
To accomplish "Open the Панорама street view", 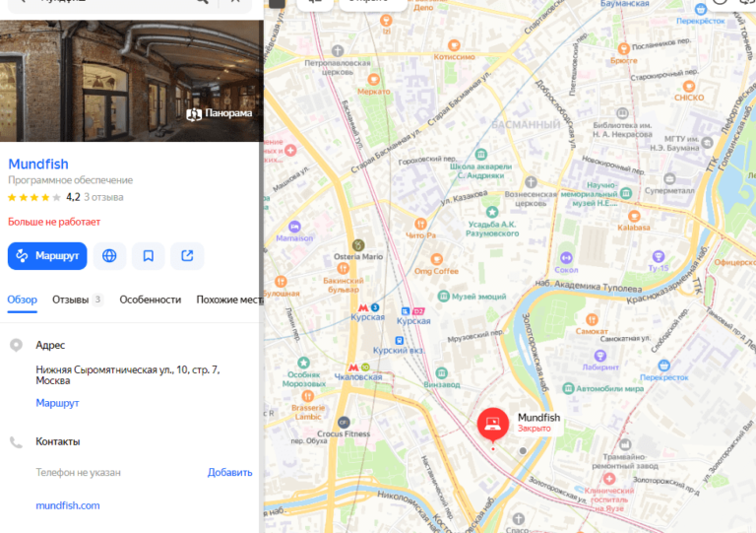I will [x=220, y=113].
